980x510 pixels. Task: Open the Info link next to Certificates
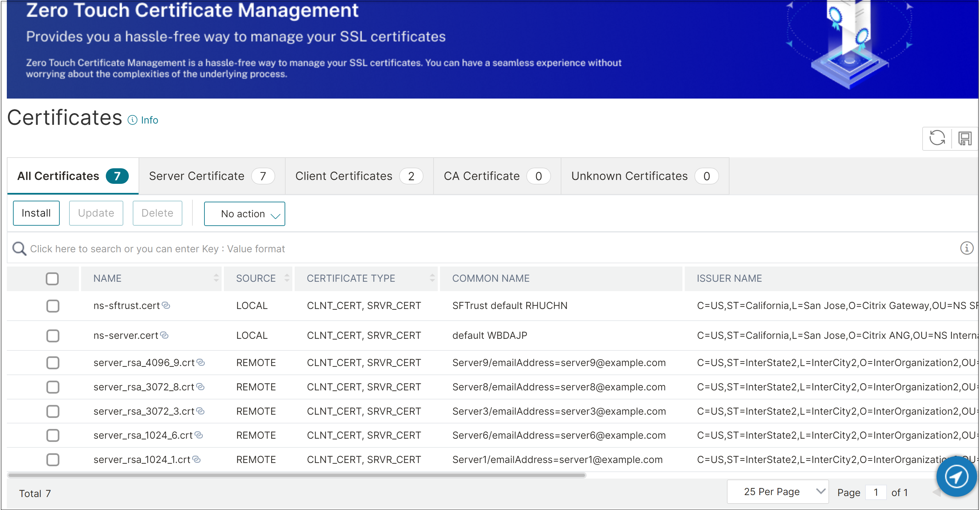[149, 120]
